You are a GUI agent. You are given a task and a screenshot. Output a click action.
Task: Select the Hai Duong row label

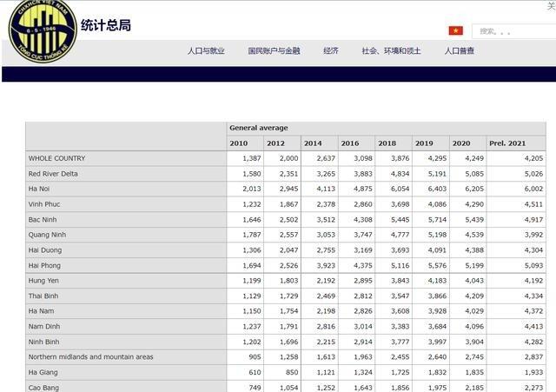pos(45,250)
